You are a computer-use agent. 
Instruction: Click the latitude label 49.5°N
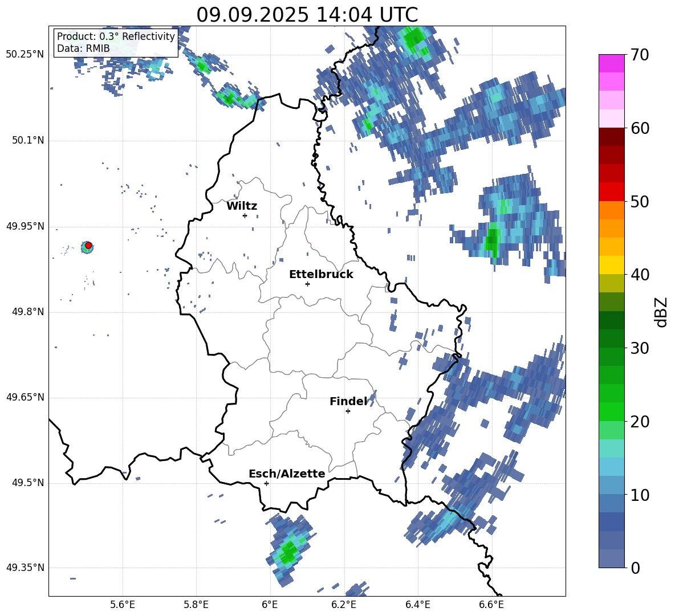click(27, 483)
